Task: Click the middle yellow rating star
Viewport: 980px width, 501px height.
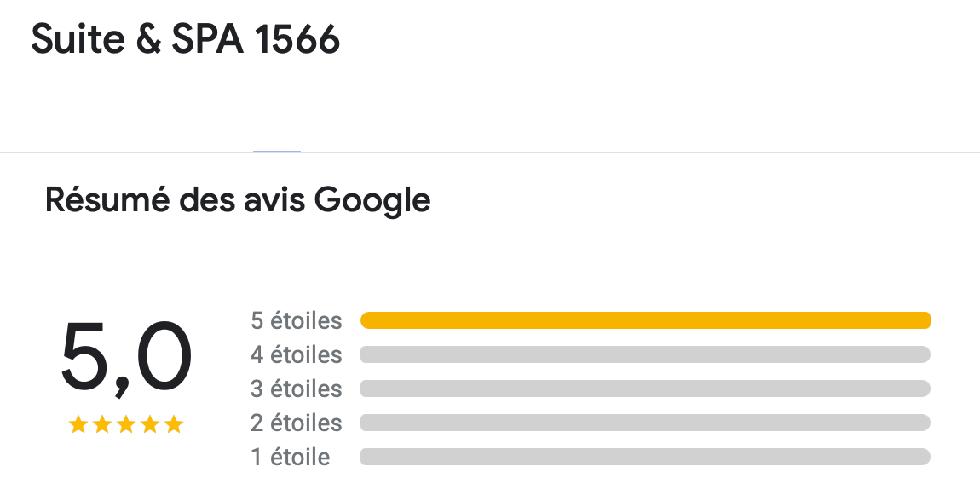Action: click(125, 425)
